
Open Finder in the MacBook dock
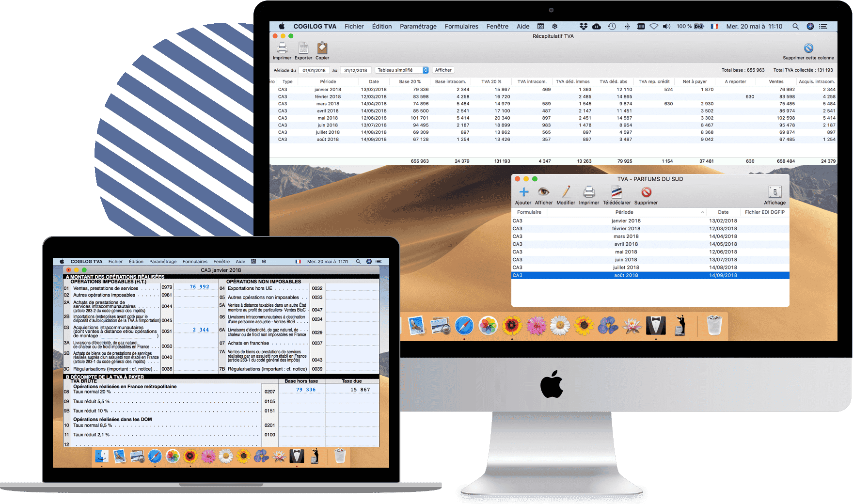pyautogui.click(x=102, y=456)
